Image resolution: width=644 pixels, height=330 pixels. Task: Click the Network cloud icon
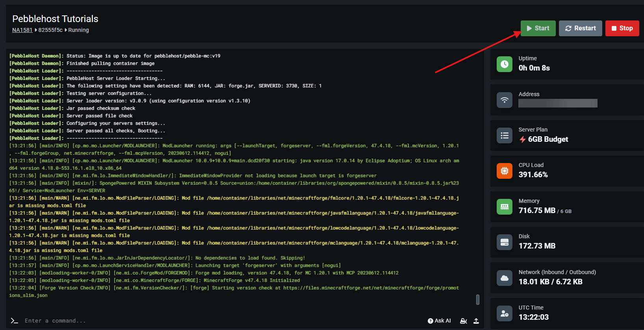coord(505,278)
